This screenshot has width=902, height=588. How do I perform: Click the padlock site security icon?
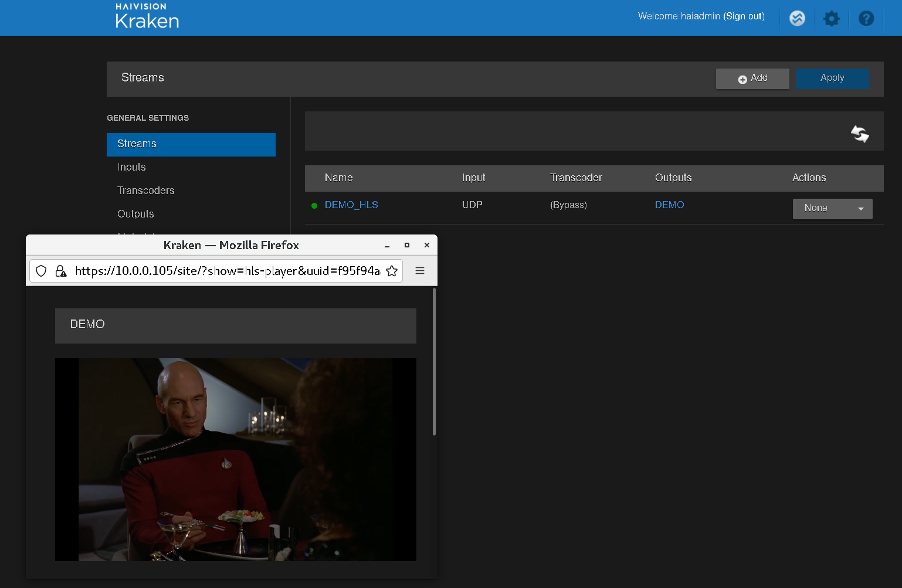60,271
